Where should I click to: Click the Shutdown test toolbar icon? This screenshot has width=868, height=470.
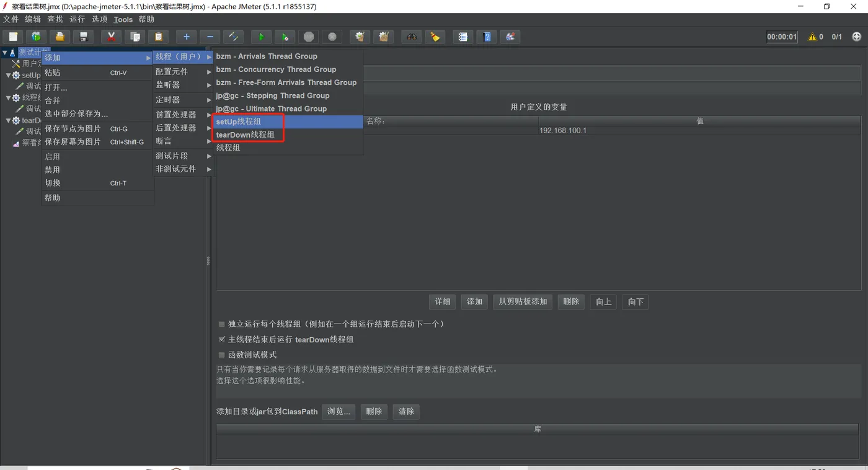pyautogui.click(x=332, y=37)
